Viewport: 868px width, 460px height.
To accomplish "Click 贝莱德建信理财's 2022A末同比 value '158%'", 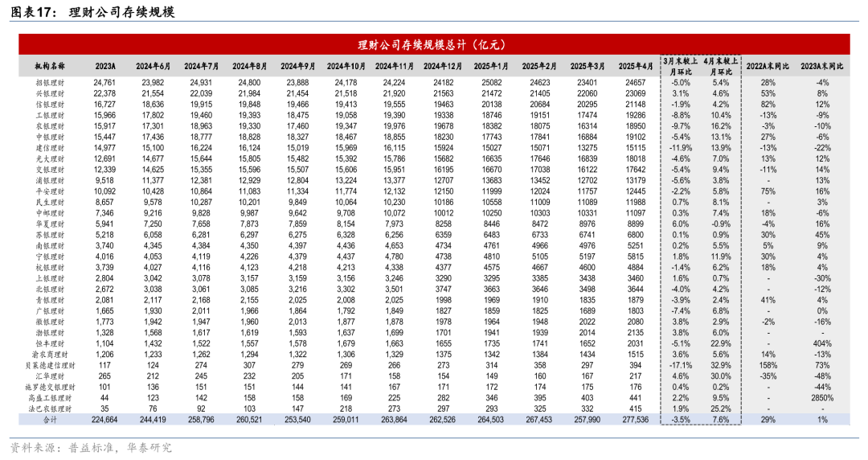I will pos(768,365).
